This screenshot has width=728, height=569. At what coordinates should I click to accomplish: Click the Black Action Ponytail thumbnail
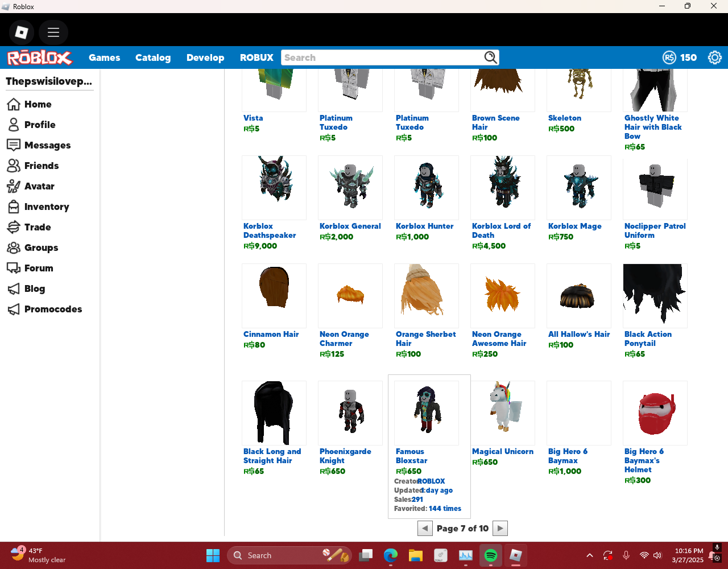pos(655,296)
